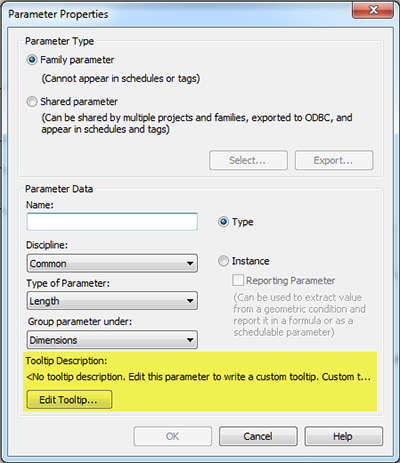
Task: Expand the Type of Parameter dropdown
Action: pos(112,301)
